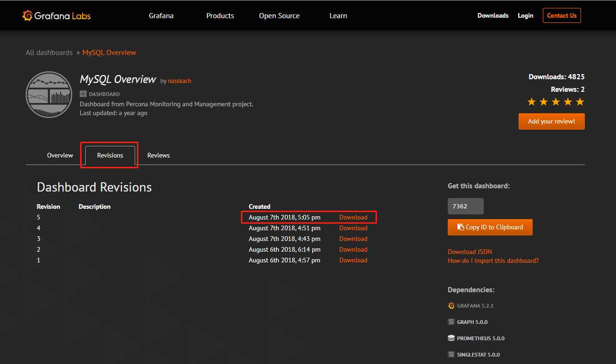This screenshot has height=364, width=616.
Task: Click the Download JSON link
Action: pos(470,252)
